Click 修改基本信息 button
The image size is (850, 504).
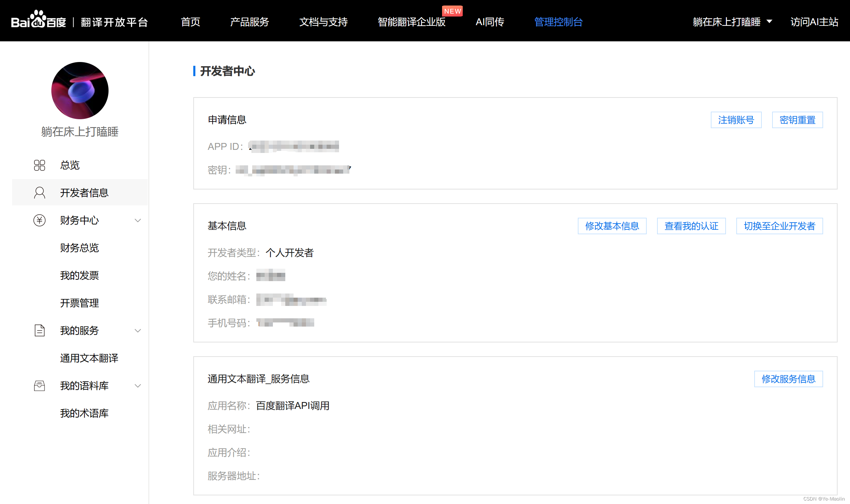[x=612, y=226]
